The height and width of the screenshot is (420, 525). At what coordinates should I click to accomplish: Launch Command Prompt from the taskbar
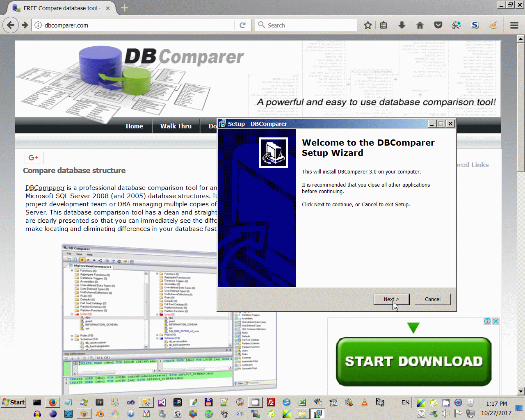point(37,402)
